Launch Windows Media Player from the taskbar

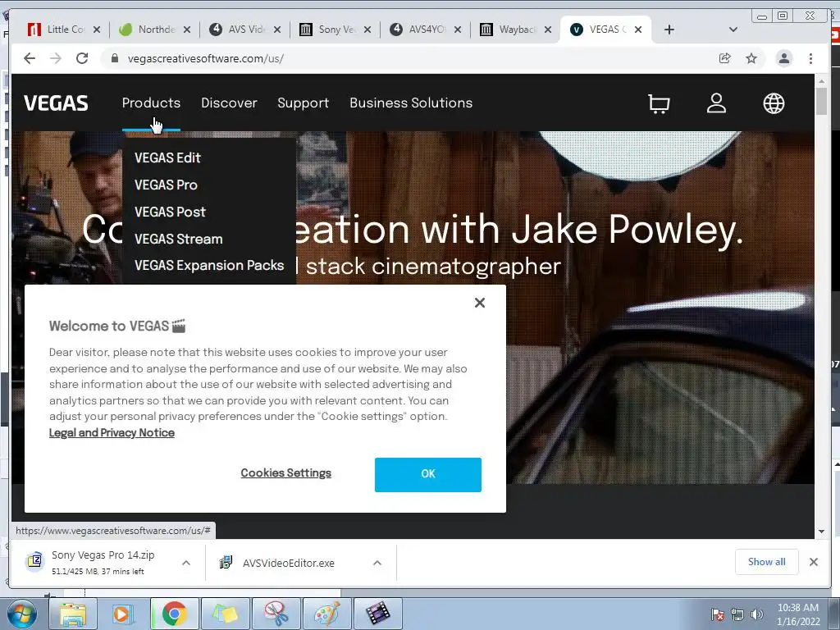point(122,614)
